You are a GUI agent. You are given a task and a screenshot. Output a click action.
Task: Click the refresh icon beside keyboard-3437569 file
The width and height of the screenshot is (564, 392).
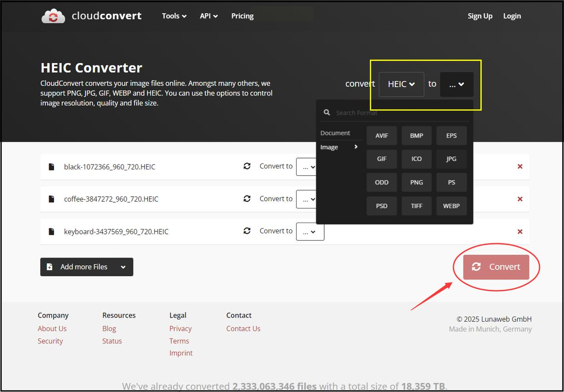pos(247,231)
